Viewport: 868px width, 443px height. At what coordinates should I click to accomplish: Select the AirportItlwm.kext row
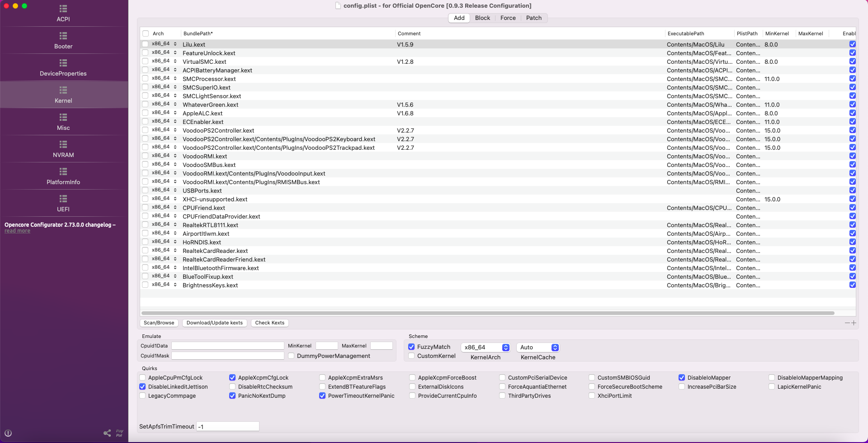tap(498, 233)
